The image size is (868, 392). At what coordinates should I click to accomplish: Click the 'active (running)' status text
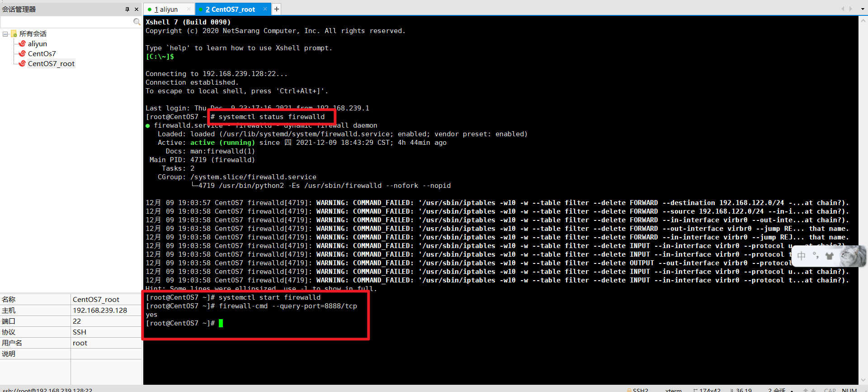(222, 143)
